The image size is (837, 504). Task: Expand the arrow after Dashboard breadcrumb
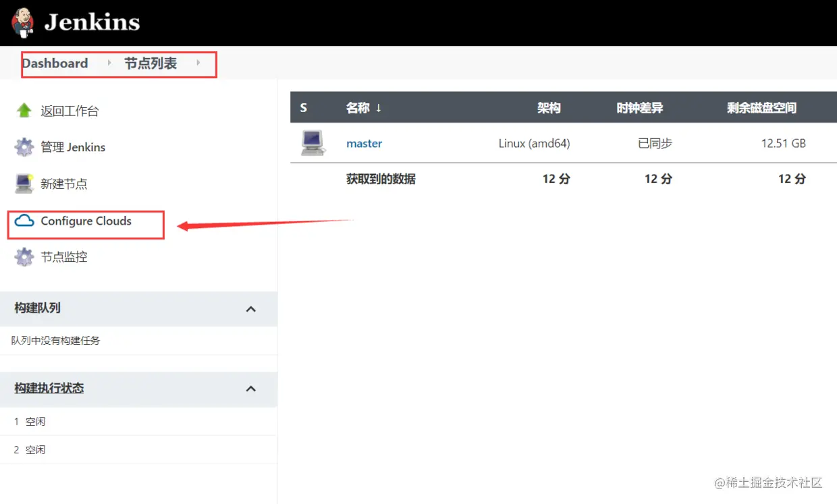[109, 63]
